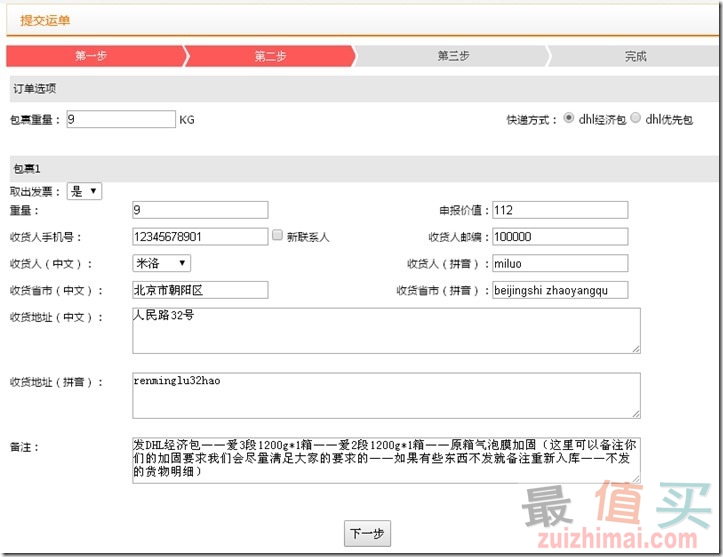Edit the 收货人手机号 field

pos(200,237)
